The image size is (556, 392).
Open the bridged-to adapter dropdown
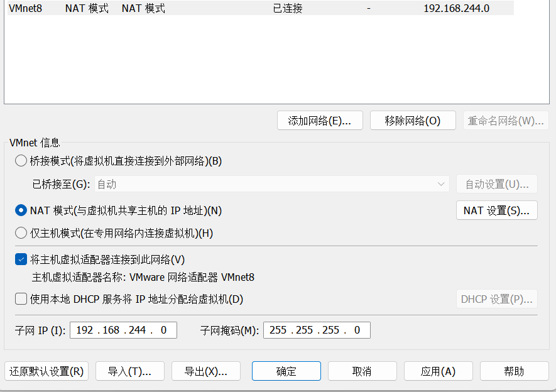tap(271, 184)
